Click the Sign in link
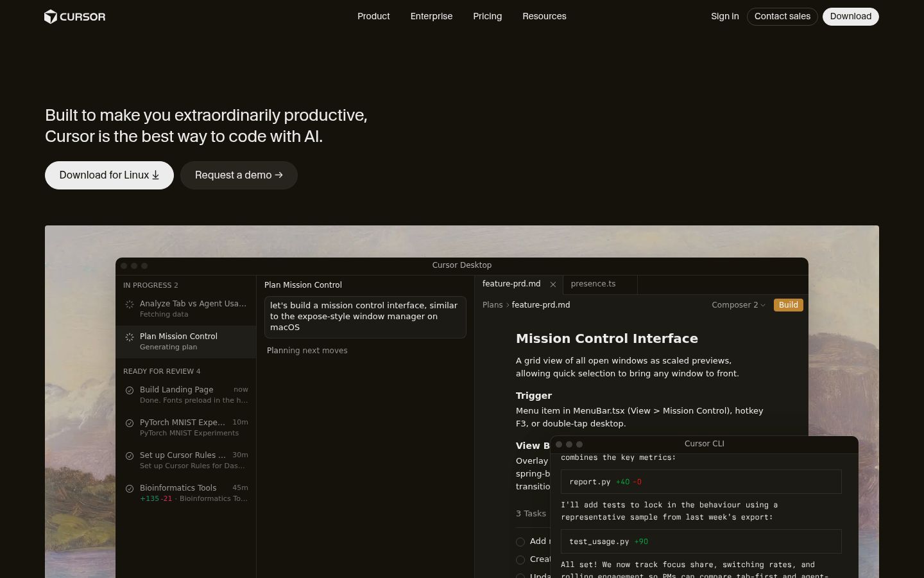Image resolution: width=924 pixels, height=578 pixels. (725, 16)
